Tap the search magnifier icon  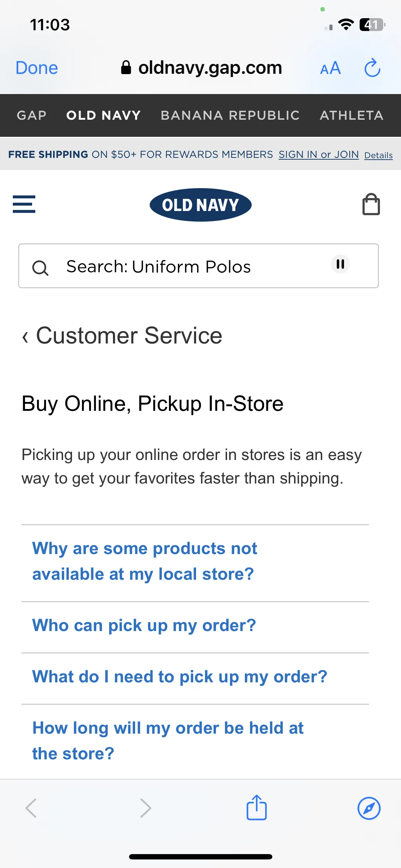click(40, 268)
